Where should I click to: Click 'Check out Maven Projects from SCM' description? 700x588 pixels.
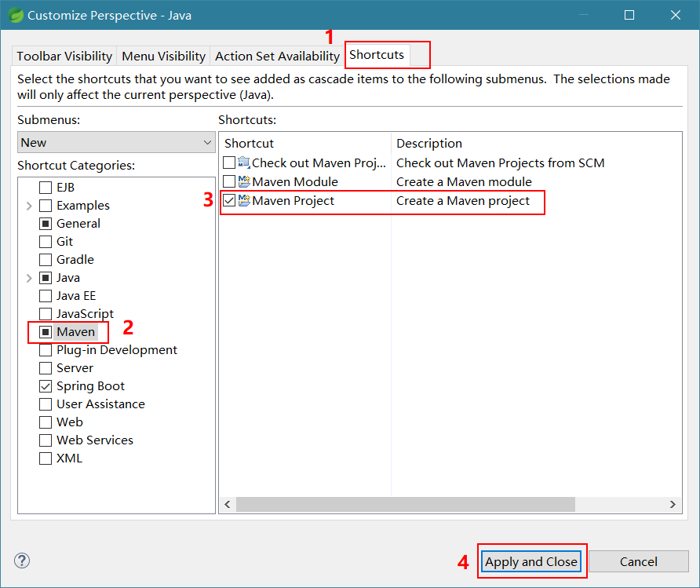[x=501, y=163]
